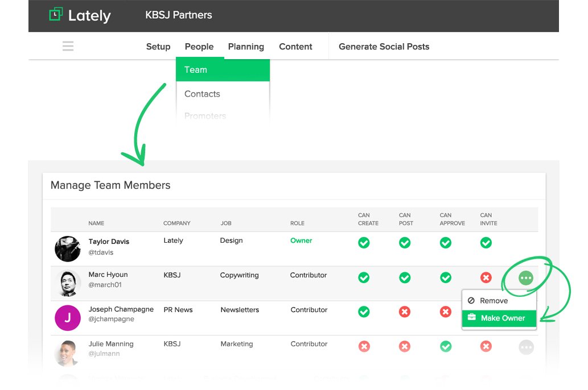Click the Marc Hyoun name
The width and height of the screenshot is (588, 390).
(108, 275)
